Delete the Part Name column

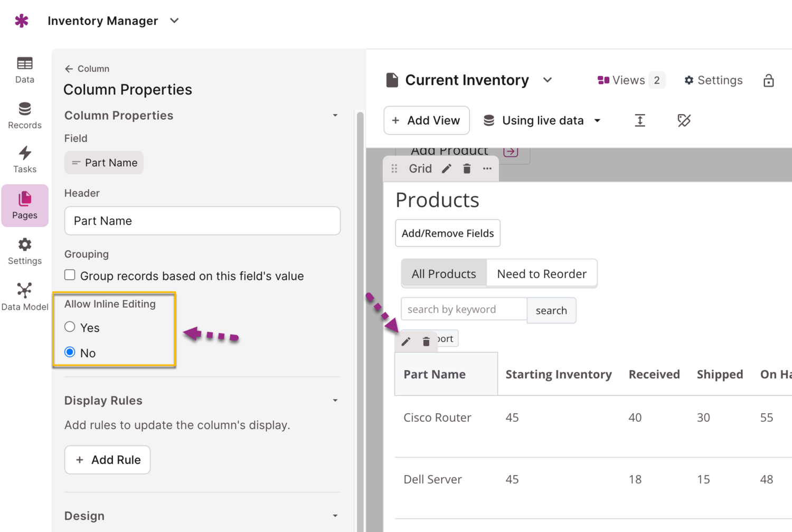[426, 342]
